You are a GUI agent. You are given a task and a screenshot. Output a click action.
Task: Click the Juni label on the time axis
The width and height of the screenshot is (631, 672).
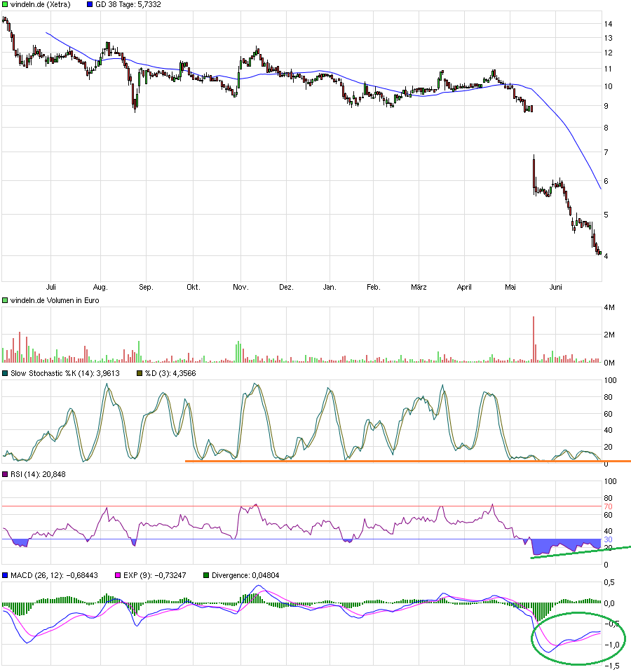click(556, 287)
